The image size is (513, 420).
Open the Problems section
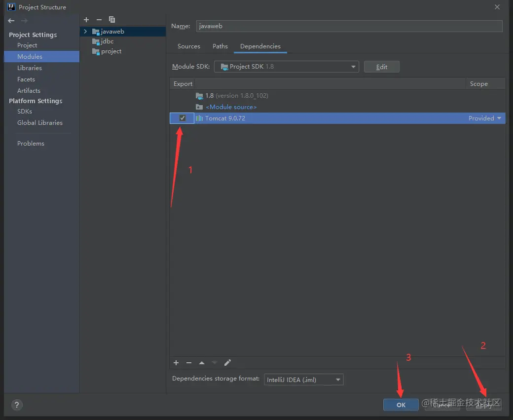[x=31, y=144]
